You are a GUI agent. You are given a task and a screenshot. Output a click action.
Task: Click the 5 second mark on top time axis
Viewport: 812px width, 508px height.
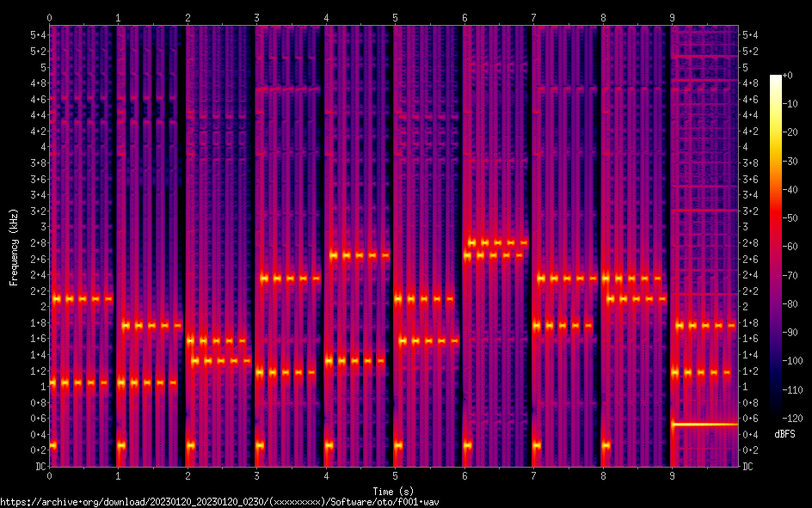pos(395,17)
